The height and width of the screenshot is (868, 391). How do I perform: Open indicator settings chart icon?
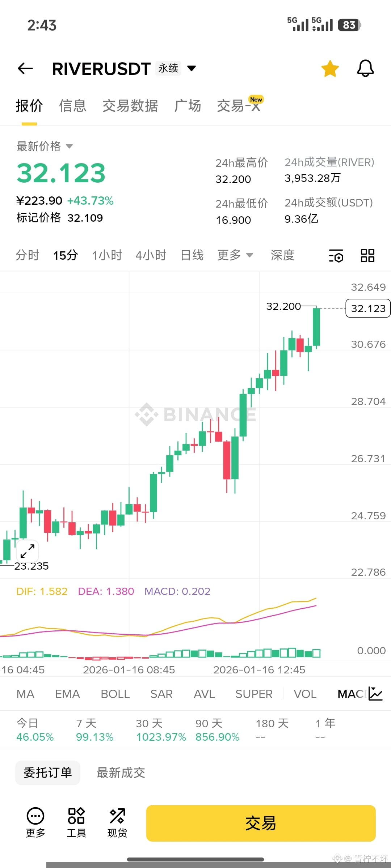pos(375,694)
